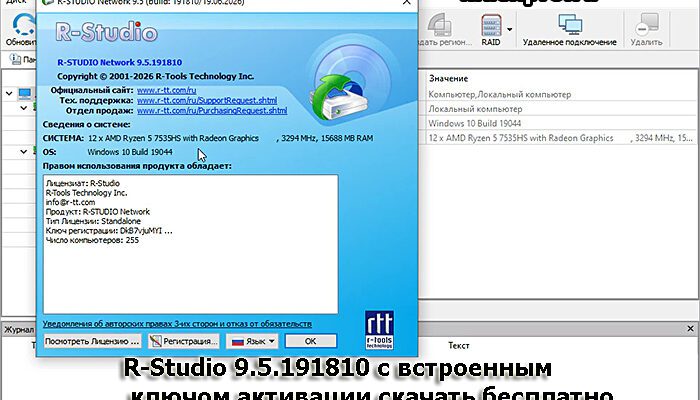Collapse the top computer tree node

coord(9,93)
